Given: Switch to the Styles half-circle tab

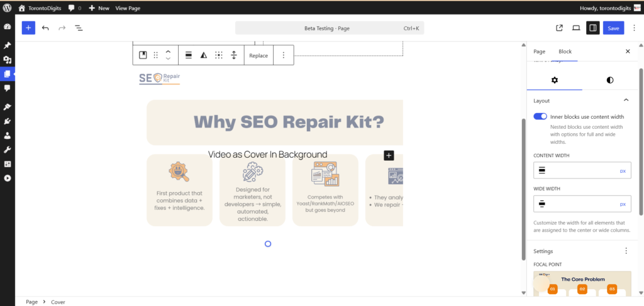Looking at the screenshot, I should coord(609,80).
